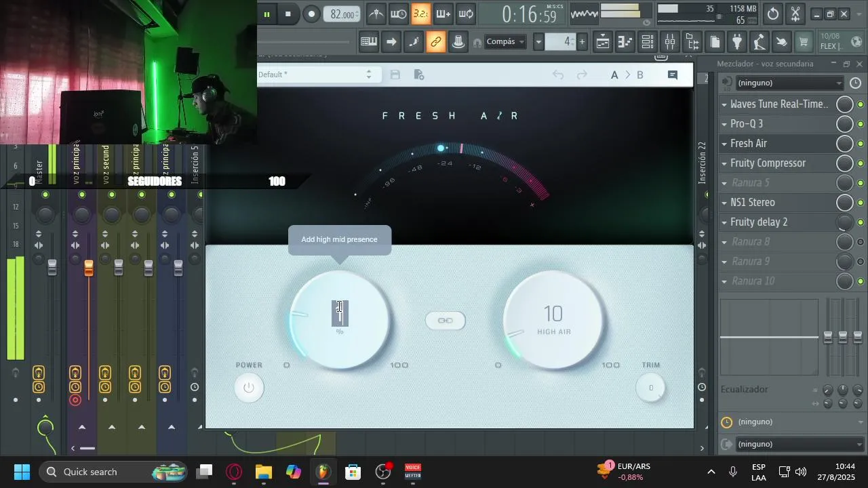Toggle wait for input before recording icon
Viewport: 868px width, 488px height.
pyautogui.click(x=399, y=14)
